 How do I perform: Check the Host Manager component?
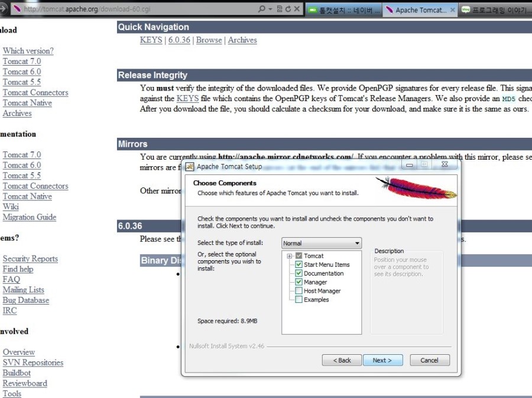tap(299, 291)
